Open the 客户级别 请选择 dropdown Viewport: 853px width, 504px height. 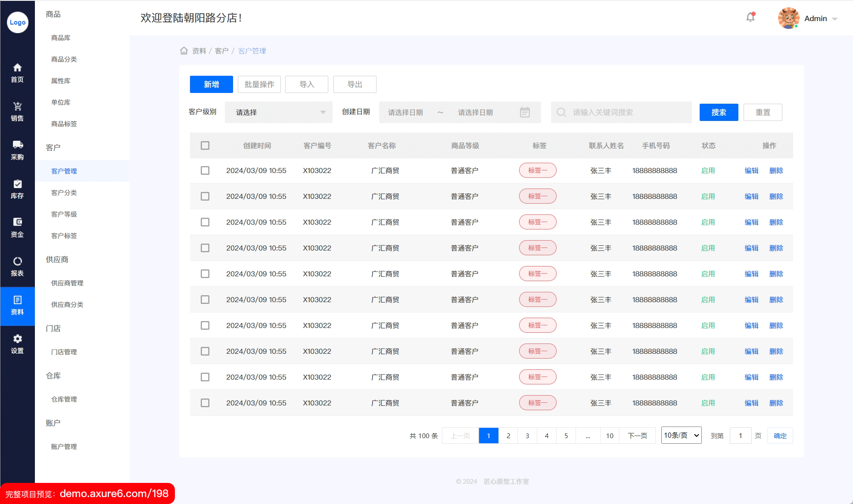(x=279, y=112)
